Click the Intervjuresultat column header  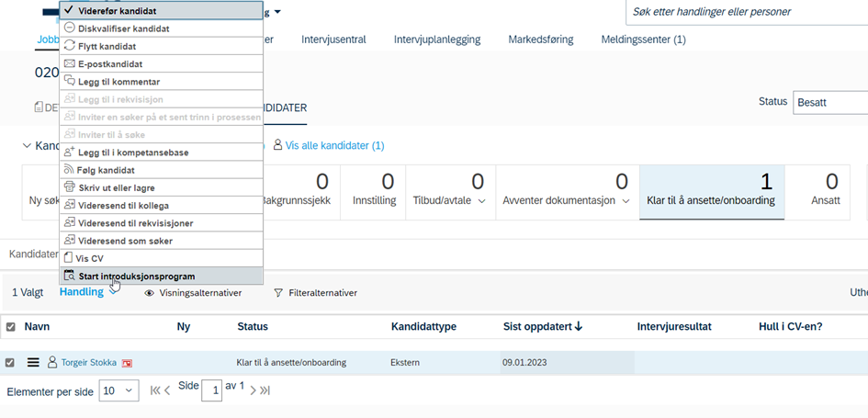point(674,327)
